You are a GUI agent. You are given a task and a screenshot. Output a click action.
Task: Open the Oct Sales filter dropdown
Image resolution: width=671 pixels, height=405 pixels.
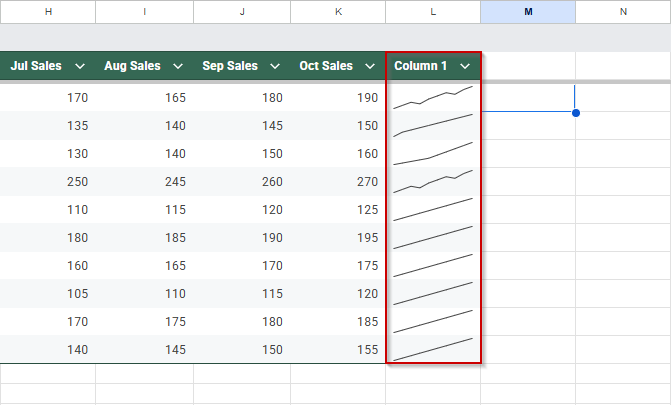(370, 66)
